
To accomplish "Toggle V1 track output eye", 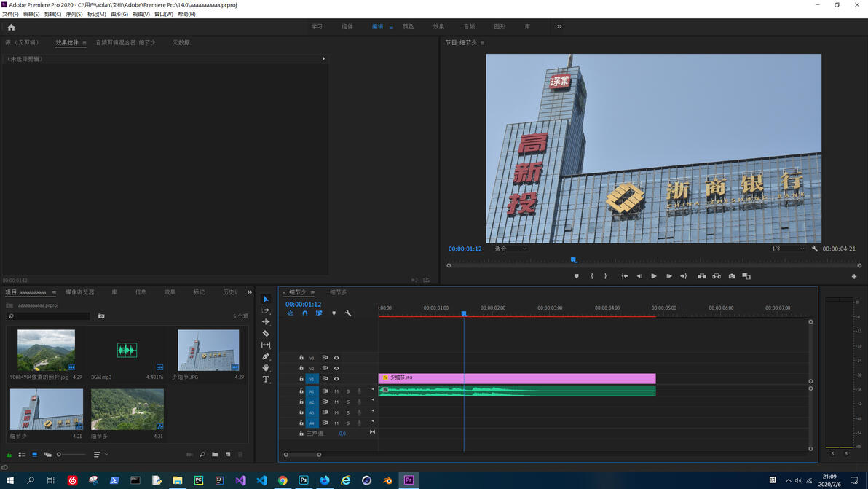I will 336,379.
